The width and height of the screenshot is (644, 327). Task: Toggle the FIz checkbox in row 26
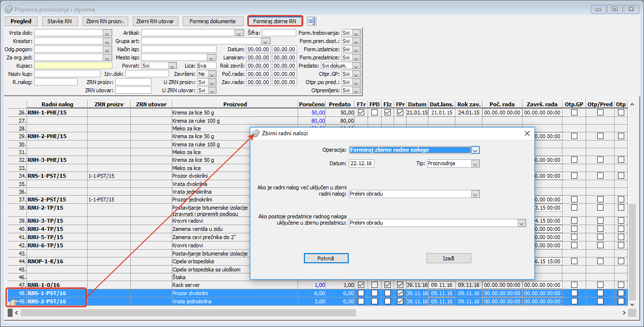tap(387, 112)
